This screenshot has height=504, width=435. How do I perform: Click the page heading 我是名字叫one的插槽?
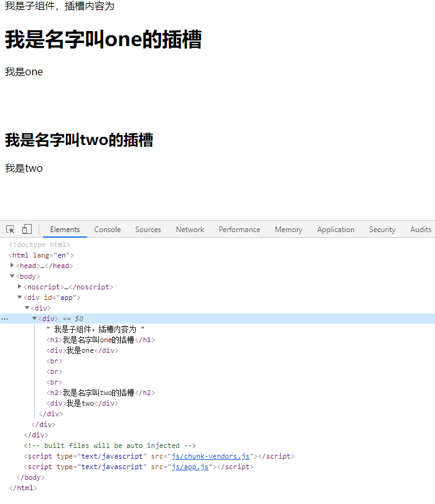click(x=103, y=40)
